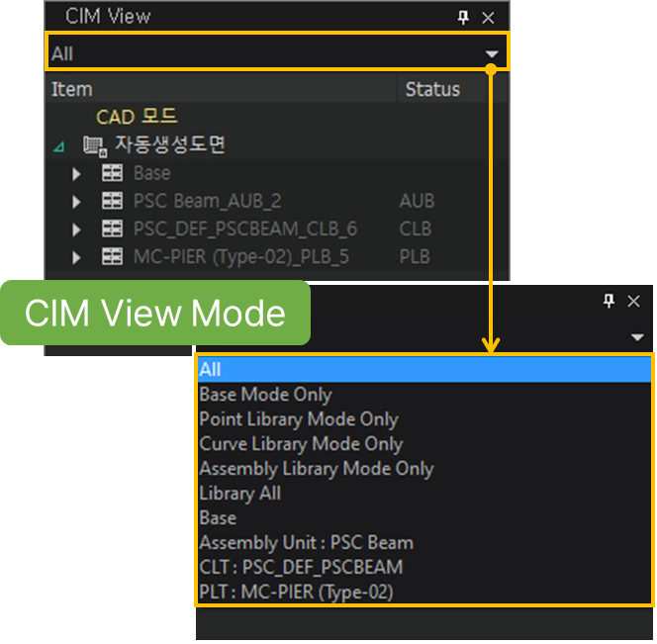Viewport: 657px width, 644px height.
Task: Collapse the 자동생성도면 tree node
Action: [59, 146]
